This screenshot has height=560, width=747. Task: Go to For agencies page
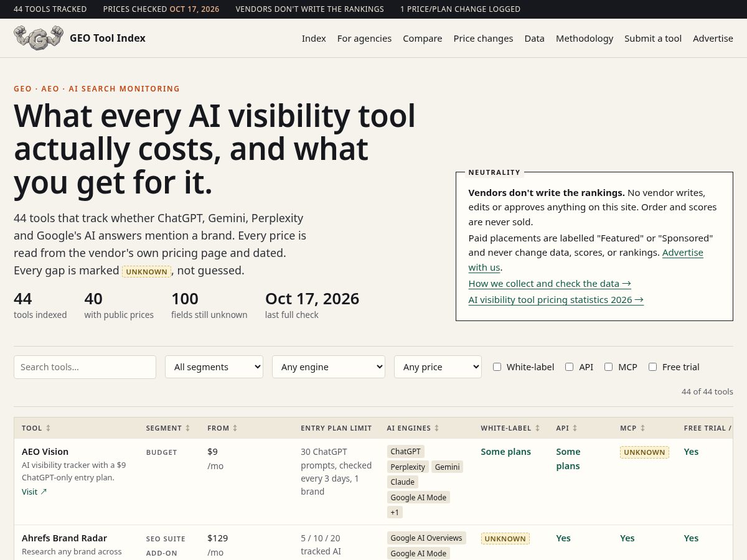coord(364,38)
